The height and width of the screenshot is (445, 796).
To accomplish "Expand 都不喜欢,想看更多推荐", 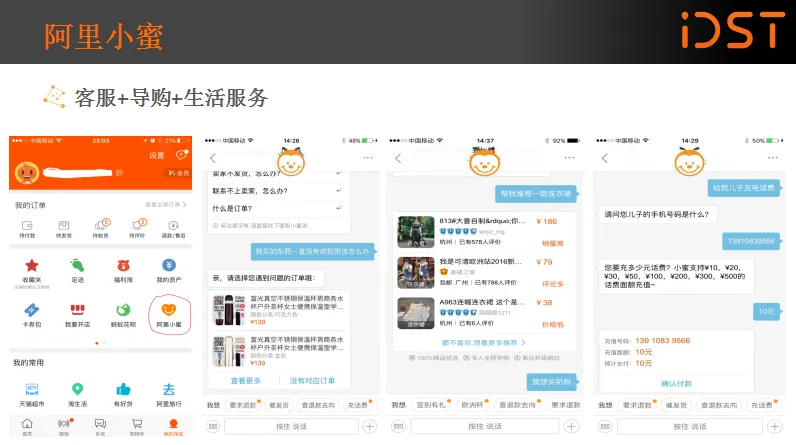I will point(484,343).
